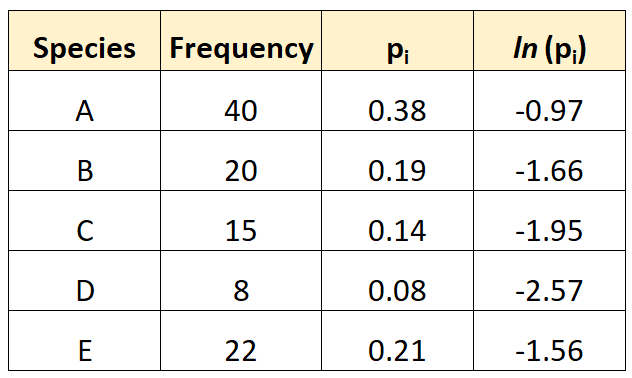
Task: Click the cell containing 0.19
Action: pos(397,160)
